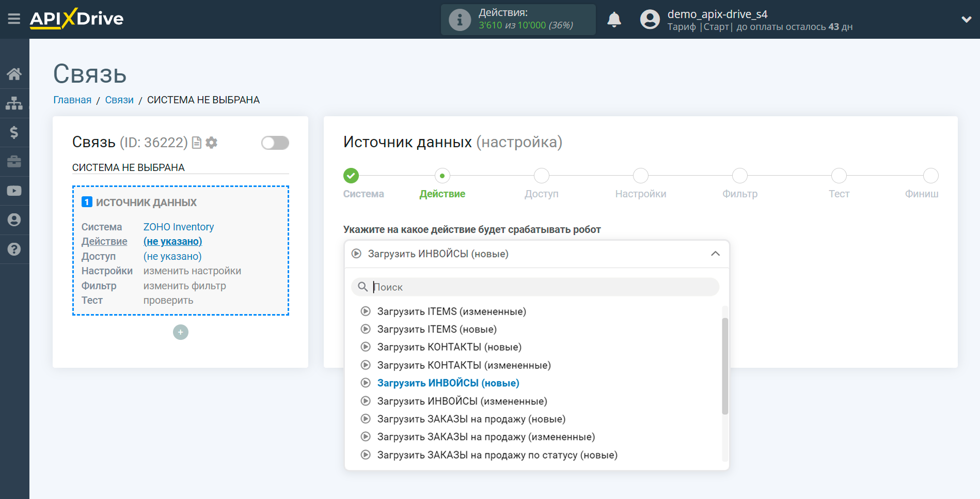Image resolution: width=980 pixels, height=499 pixels.
Task: Click изменить настройки link
Action: coord(192,271)
